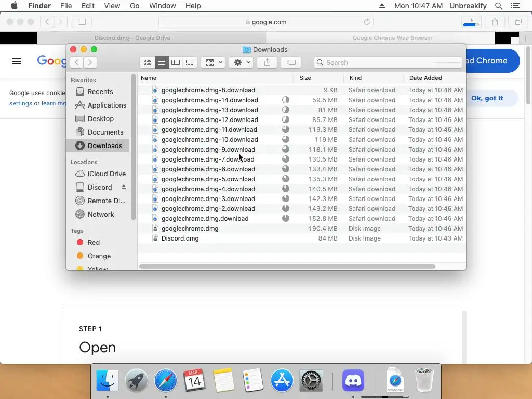Open the Window menu
The width and height of the screenshot is (532, 399).
point(163,6)
